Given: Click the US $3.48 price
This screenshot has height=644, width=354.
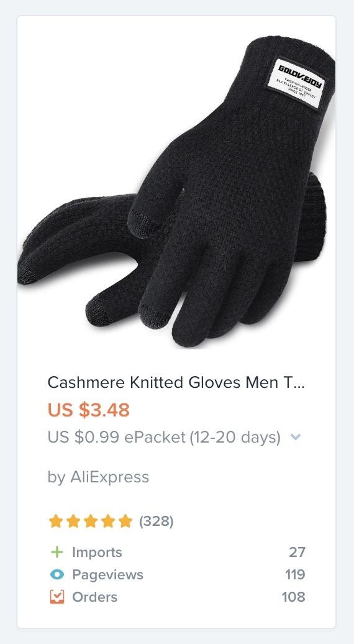Looking at the screenshot, I should coord(89,410).
